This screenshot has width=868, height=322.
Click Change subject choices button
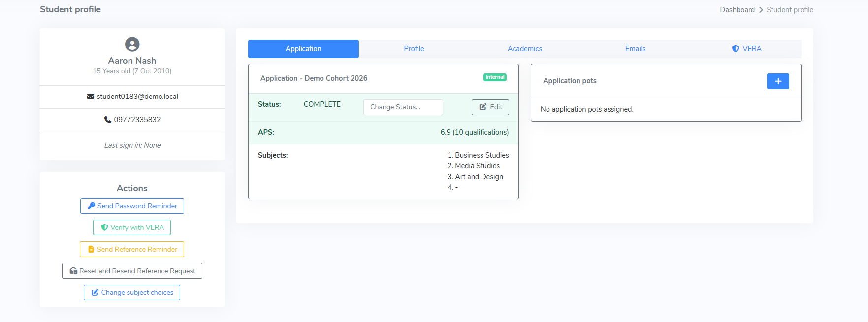click(x=132, y=292)
